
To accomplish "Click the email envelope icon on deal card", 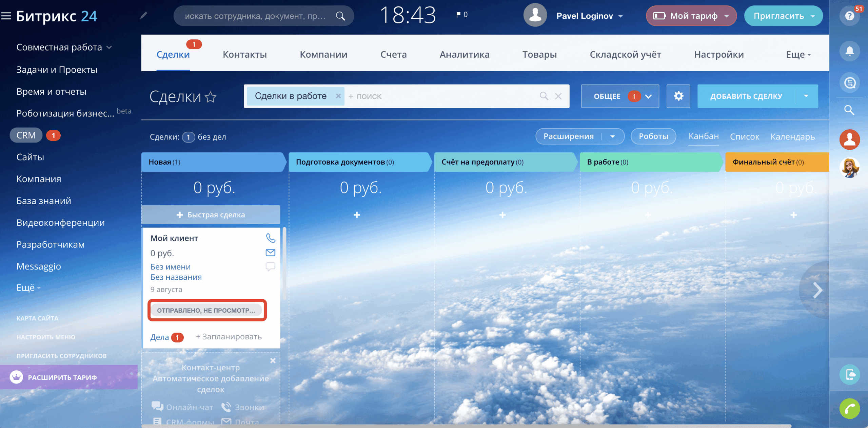I will click(x=270, y=253).
